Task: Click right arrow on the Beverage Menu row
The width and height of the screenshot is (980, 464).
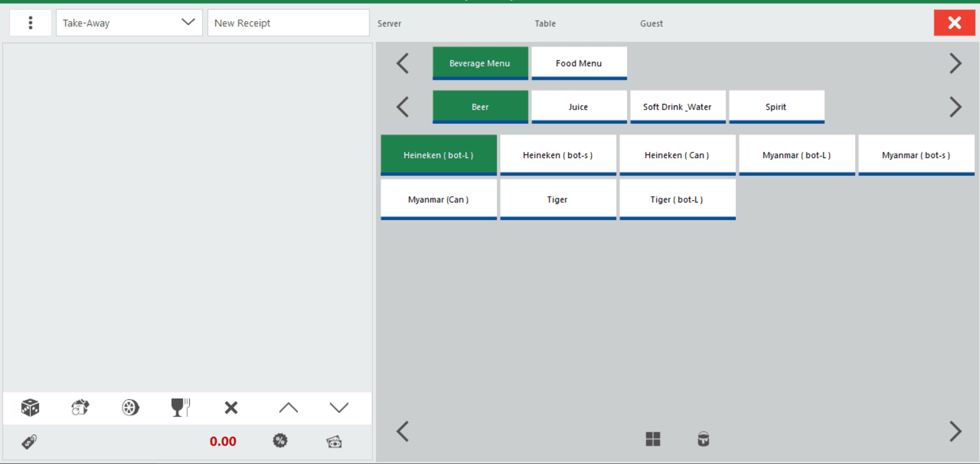Action: pos(955,64)
